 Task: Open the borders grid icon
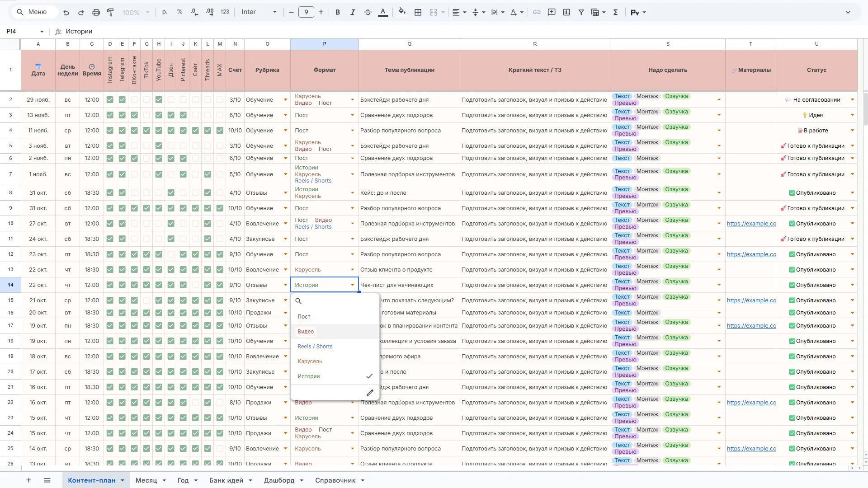coord(418,12)
